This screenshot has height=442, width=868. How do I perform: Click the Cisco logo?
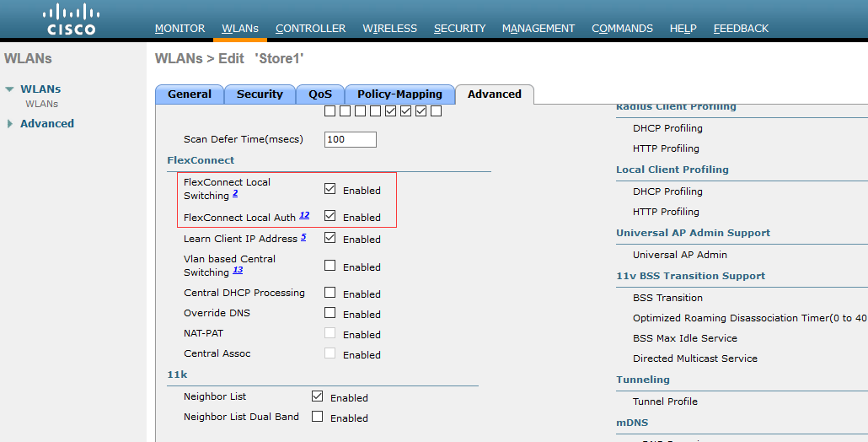[72, 19]
